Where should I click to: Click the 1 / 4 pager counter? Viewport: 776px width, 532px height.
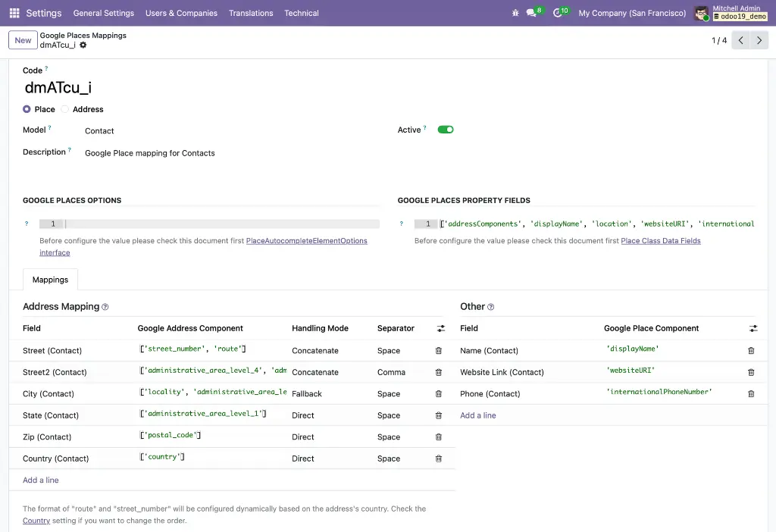(x=719, y=41)
